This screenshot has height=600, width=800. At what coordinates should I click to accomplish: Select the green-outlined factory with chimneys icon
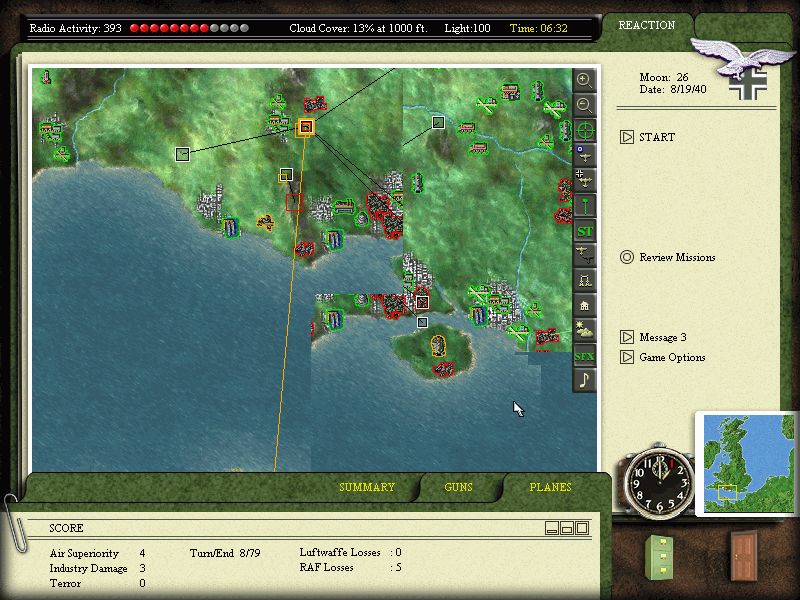point(344,206)
